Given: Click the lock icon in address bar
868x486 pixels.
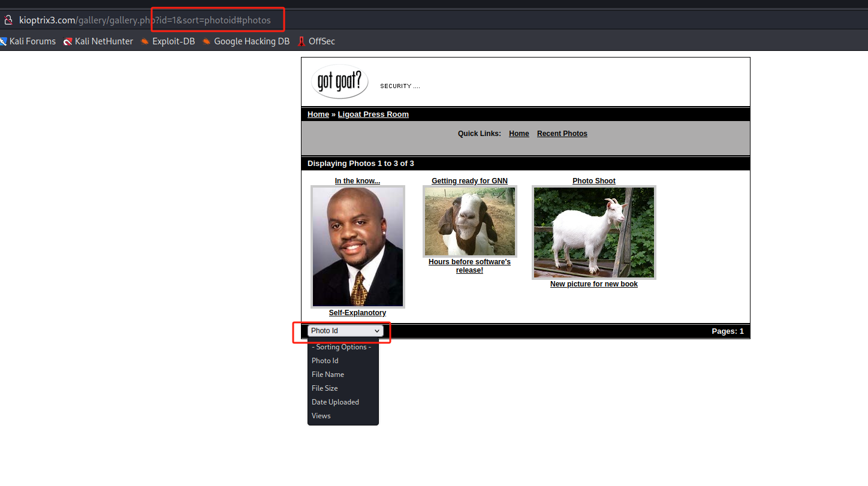Looking at the screenshot, I should [8, 20].
